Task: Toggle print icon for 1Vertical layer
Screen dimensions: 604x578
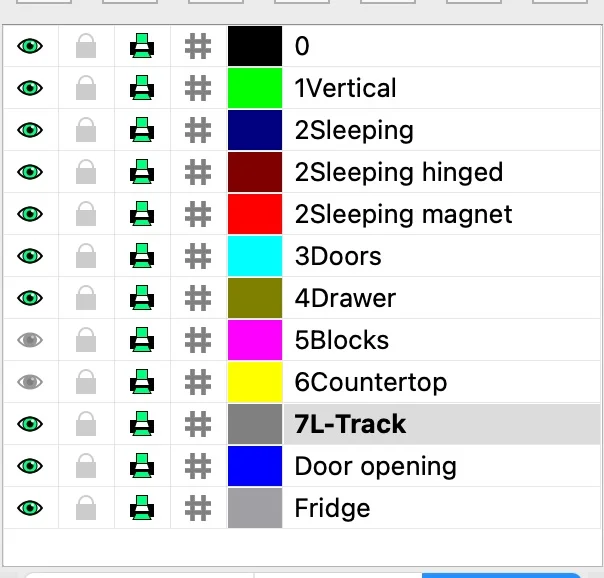Action: tap(143, 89)
